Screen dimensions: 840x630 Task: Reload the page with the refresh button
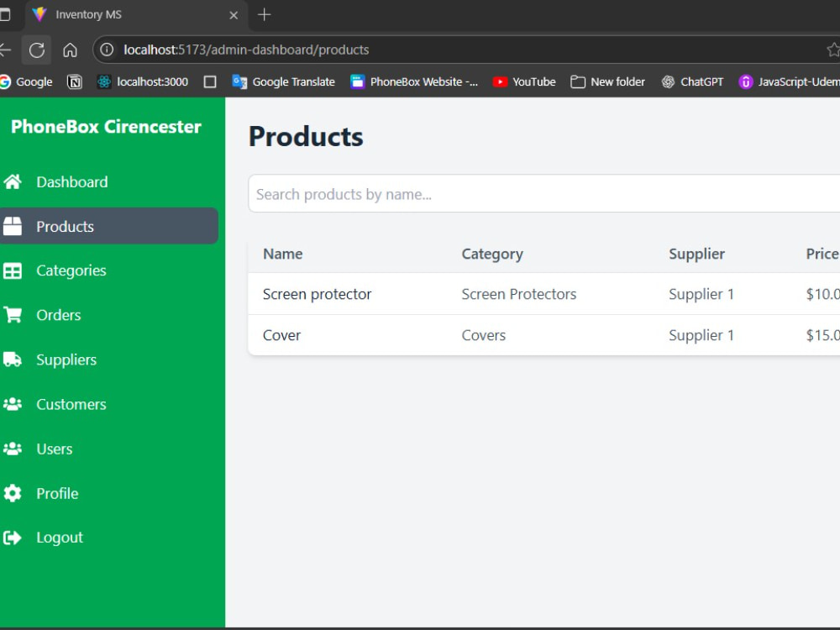[x=36, y=50]
